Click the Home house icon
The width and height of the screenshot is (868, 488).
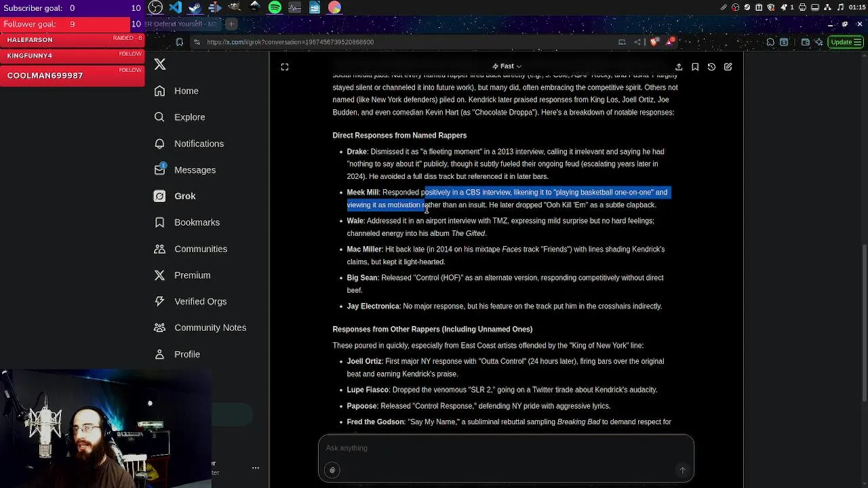159,91
